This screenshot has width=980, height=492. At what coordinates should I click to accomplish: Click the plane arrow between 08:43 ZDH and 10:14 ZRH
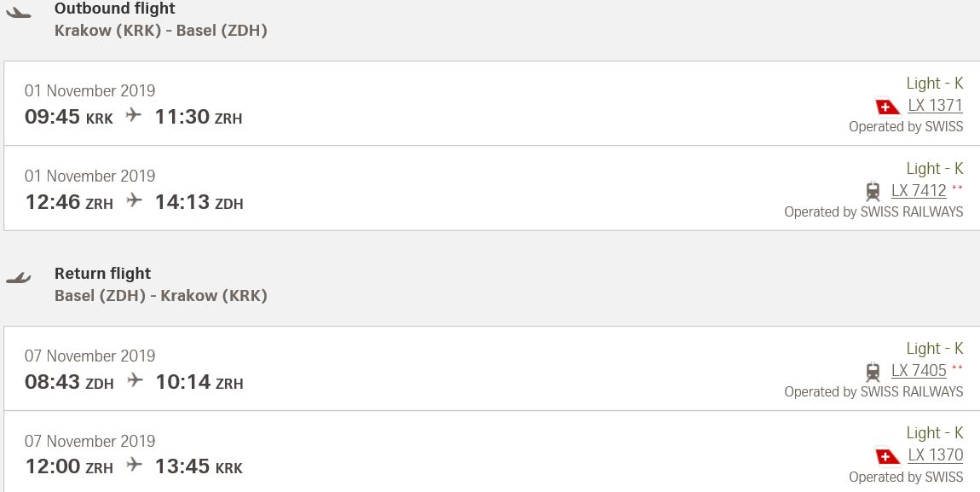[135, 380]
